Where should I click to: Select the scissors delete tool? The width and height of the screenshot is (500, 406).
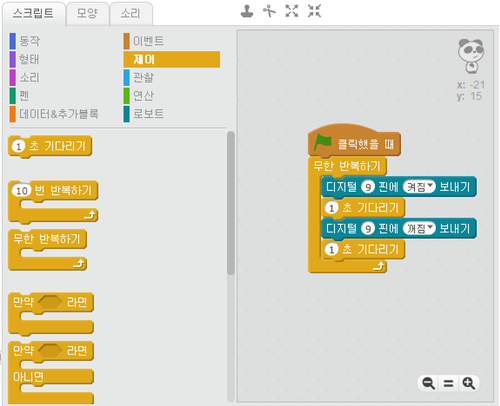point(269,11)
